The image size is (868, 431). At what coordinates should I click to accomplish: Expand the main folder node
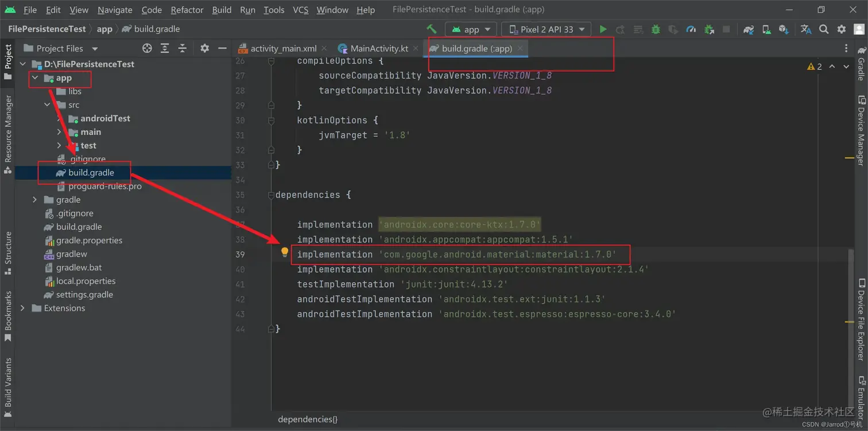[59, 132]
